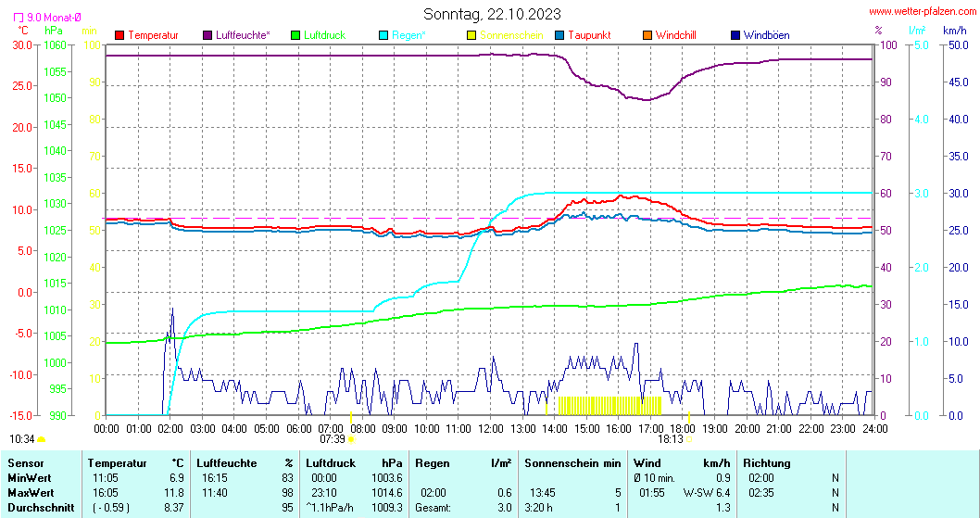Image resolution: width=980 pixels, height=518 pixels.
Task: Click the Ø 10 min. wind label
Action: coord(654,478)
